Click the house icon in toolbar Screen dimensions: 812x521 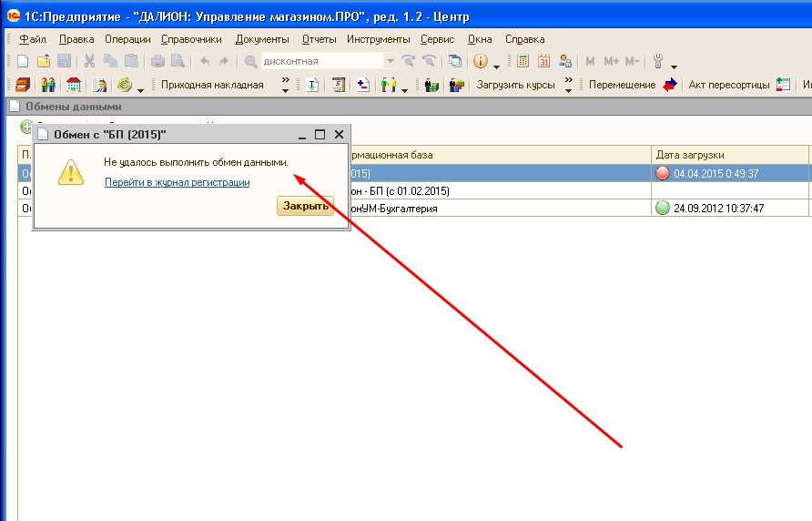[74, 85]
